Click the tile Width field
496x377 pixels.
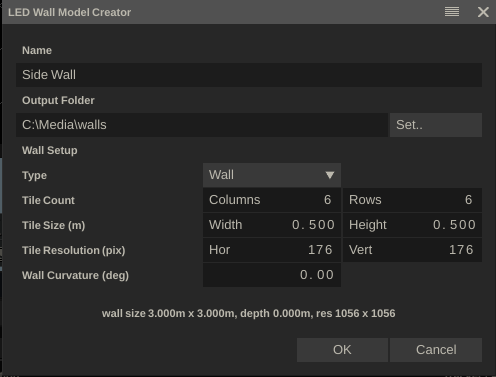[x=272, y=225]
